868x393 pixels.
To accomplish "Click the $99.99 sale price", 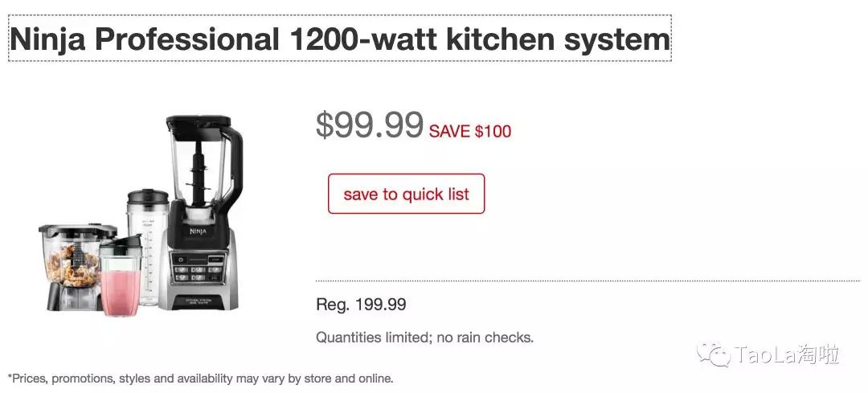I will tap(369, 125).
